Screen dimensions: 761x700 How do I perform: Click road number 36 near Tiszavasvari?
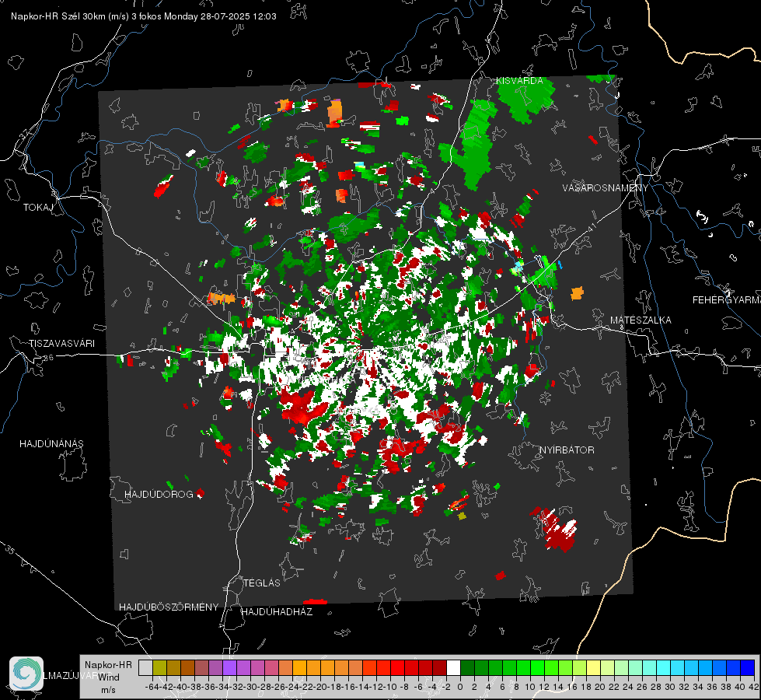[48, 358]
